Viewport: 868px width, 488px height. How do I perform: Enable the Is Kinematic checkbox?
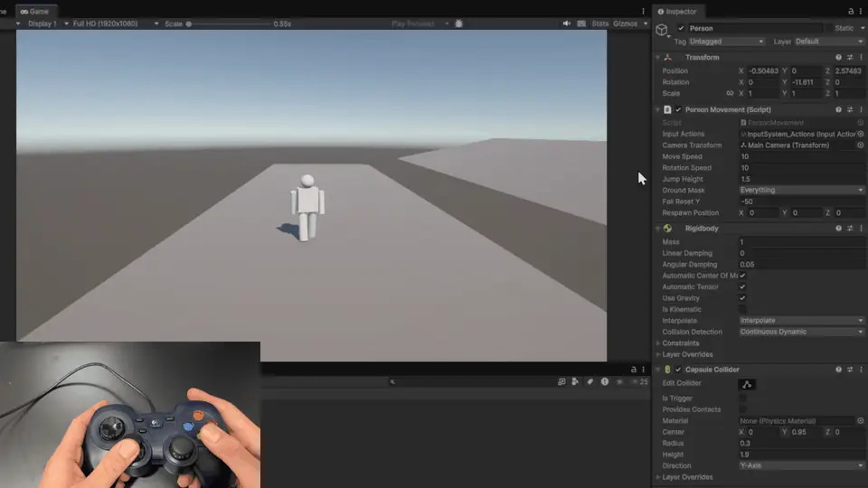(742, 309)
